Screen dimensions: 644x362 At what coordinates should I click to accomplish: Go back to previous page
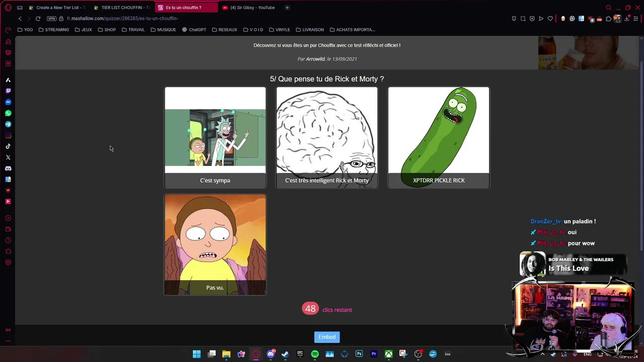tap(20, 19)
